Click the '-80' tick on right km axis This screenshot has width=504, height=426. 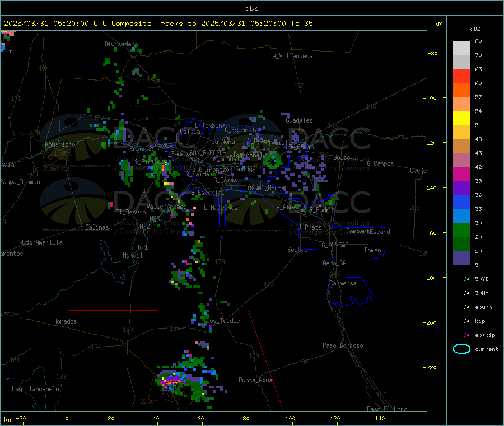tap(433, 53)
